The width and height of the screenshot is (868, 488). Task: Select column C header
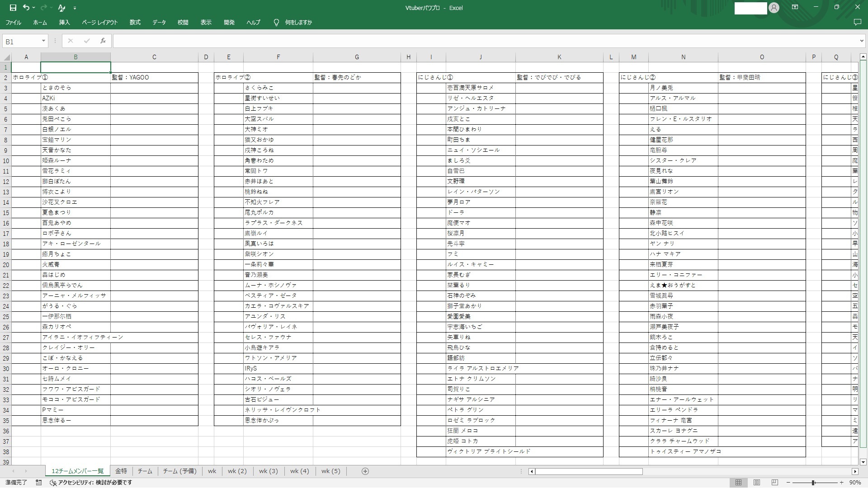tap(154, 57)
